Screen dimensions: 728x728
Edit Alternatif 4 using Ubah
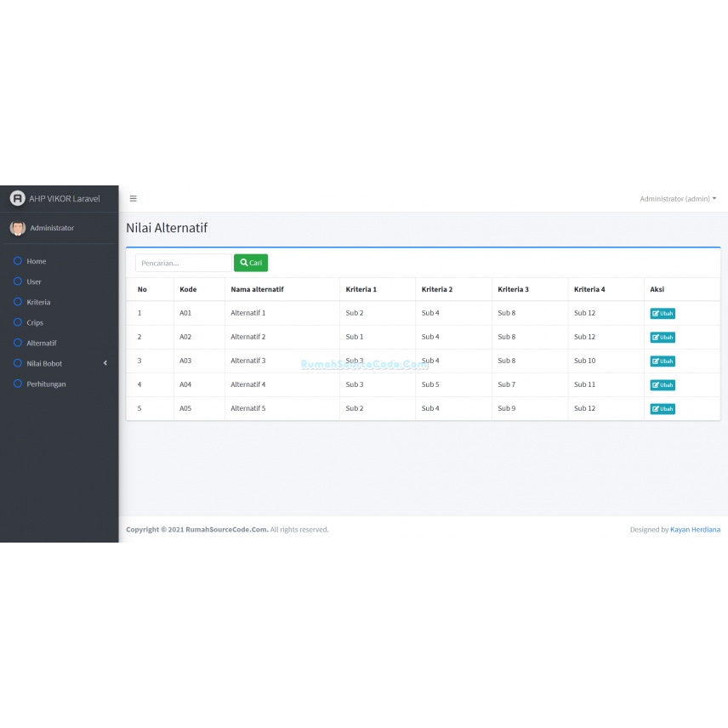tap(663, 384)
